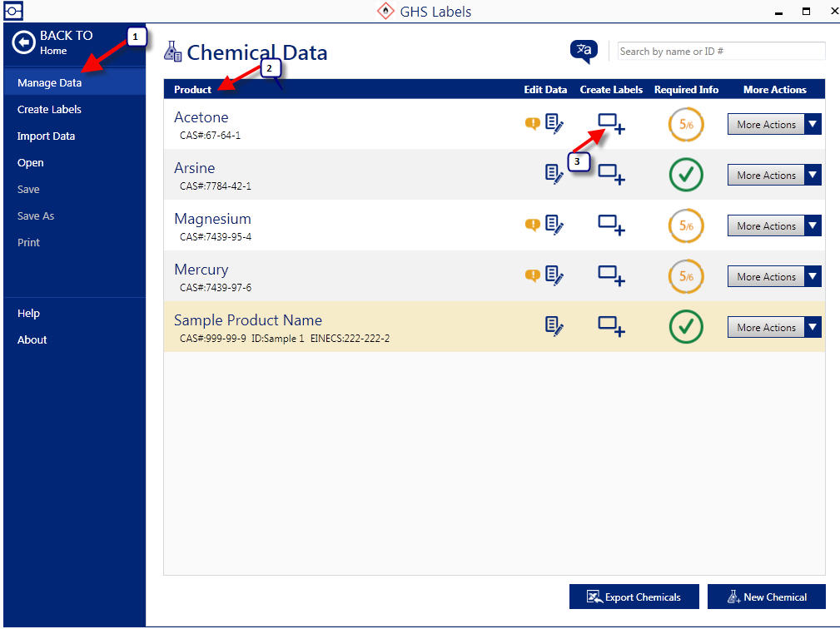The image size is (840, 629).
Task: Open the Edit Data editor for Acetone
Action: [x=554, y=124]
